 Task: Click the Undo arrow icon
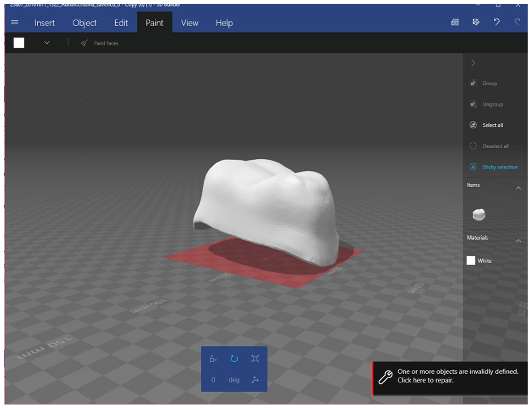(497, 22)
